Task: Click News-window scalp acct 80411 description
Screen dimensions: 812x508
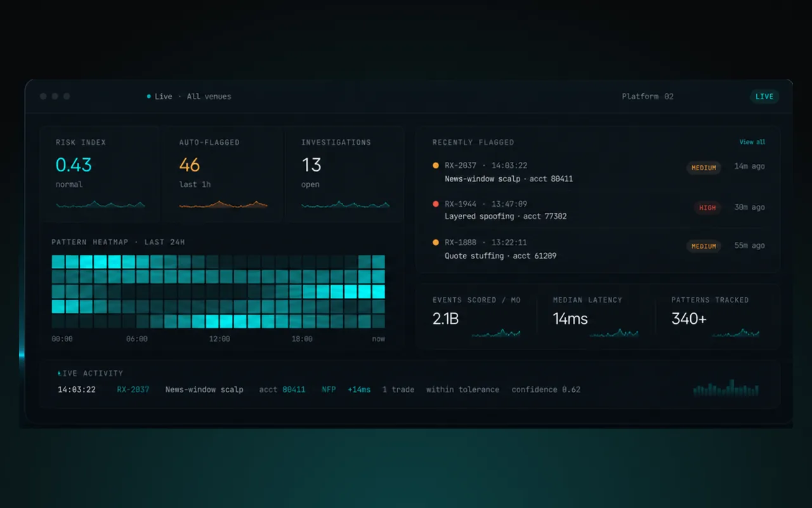Action: 509,179
